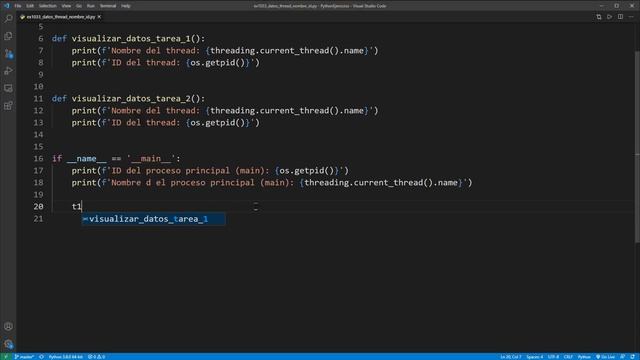
Task: Open Python interpreter selector in status bar
Action: 65,357
